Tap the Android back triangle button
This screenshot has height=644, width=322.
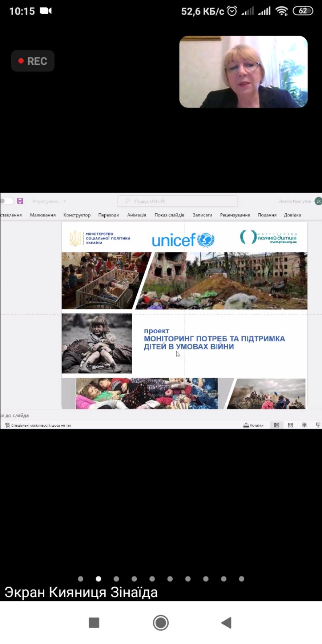pos(226,623)
